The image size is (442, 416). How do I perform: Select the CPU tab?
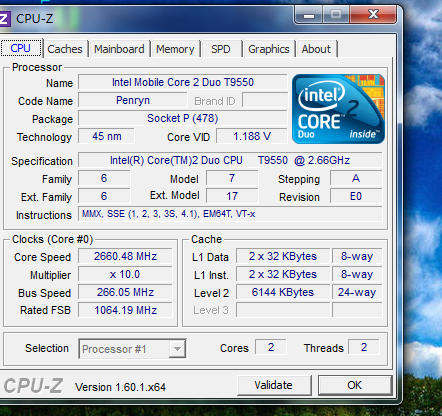click(21, 48)
